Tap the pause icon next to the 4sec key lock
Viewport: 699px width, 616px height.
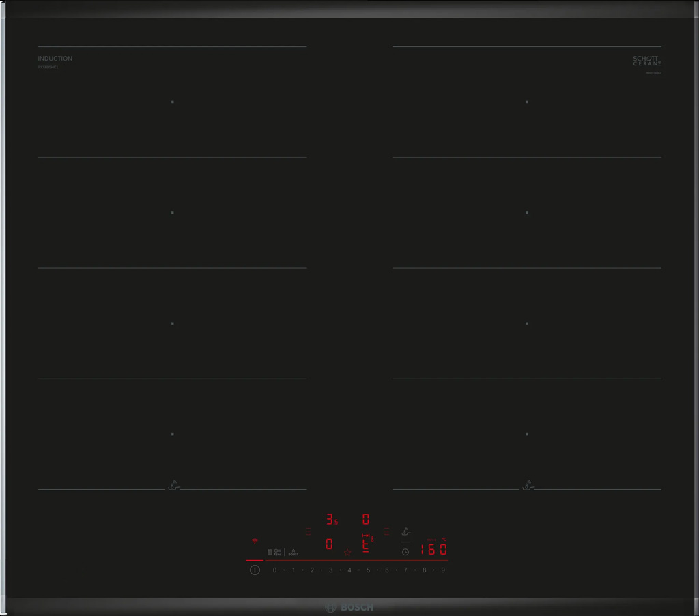click(270, 552)
